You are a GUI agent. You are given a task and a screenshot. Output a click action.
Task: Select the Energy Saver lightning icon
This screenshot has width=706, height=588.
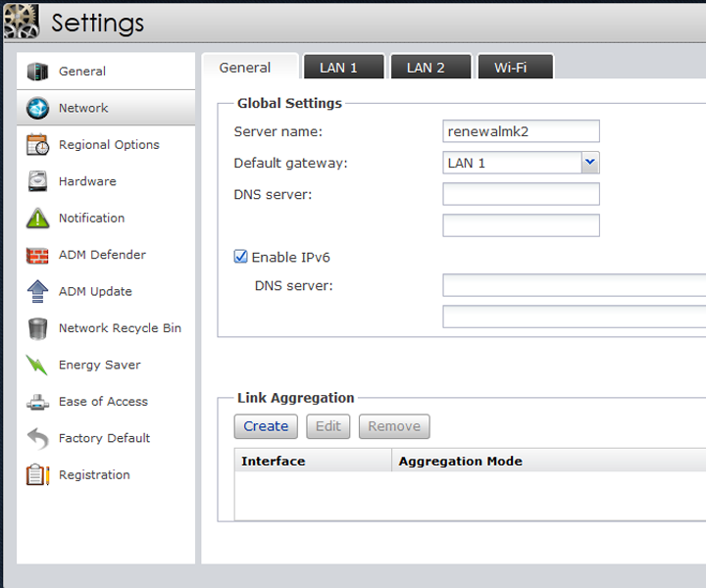click(x=37, y=366)
